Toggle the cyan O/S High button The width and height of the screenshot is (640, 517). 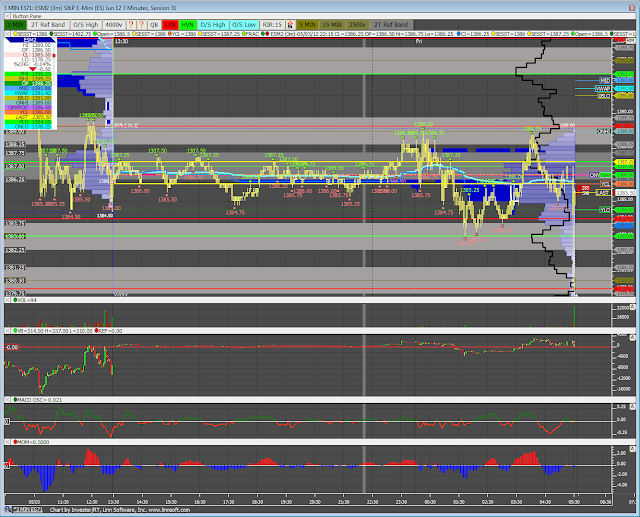point(213,24)
